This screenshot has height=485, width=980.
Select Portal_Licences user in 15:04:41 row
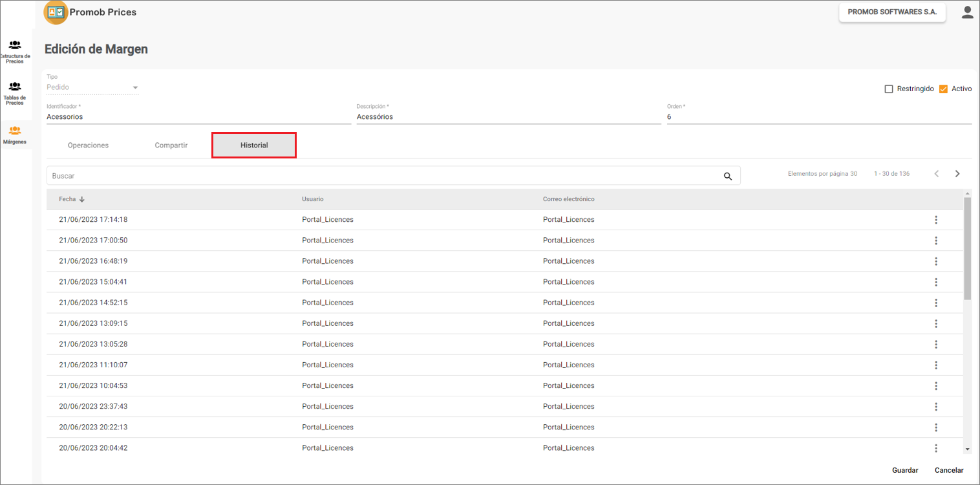[x=328, y=282]
